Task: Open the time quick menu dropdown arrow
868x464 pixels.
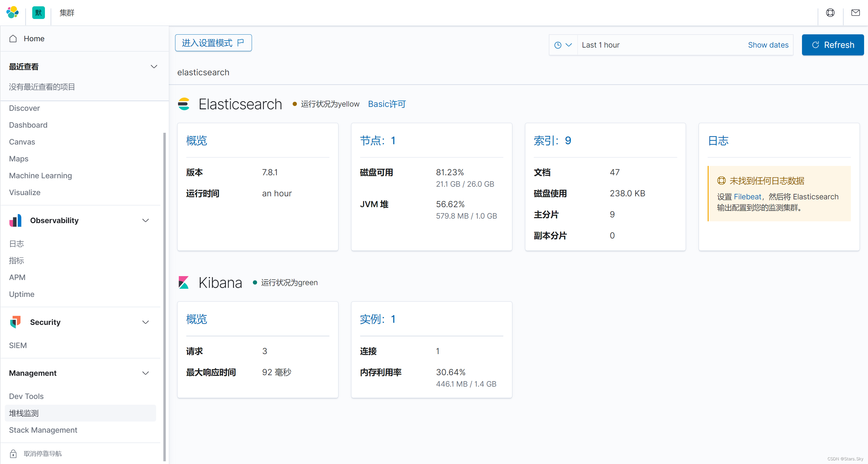Action: 569,45
